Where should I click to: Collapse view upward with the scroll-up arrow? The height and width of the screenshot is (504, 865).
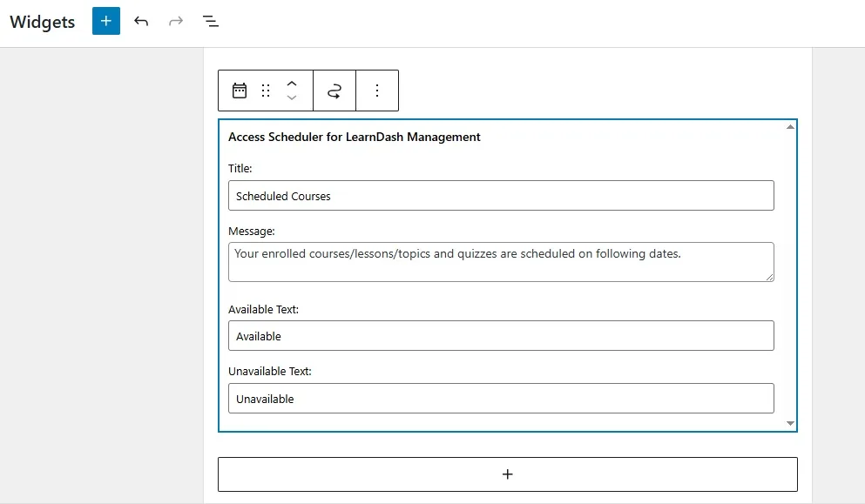click(790, 124)
